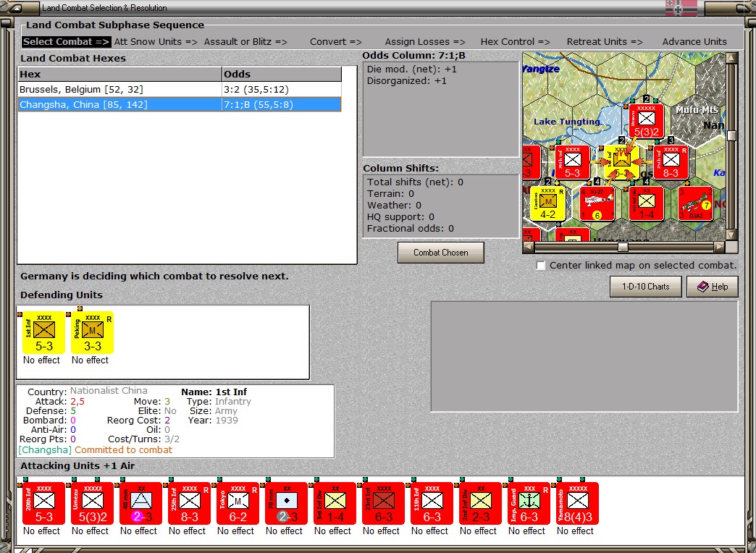The image size is (756, 553).
Task: Click the red 1-4 counter on the map
Action: pyautogui.click(x=646, y=203)
